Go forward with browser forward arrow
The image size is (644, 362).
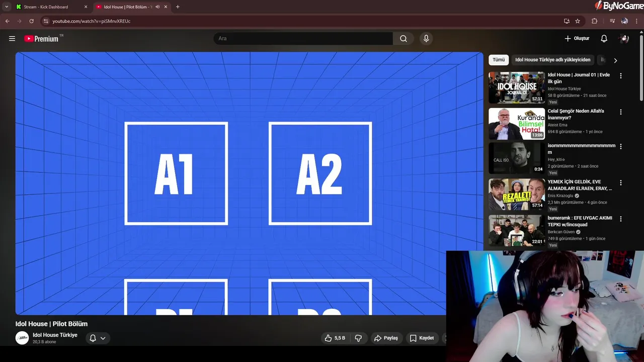point(19,21)
